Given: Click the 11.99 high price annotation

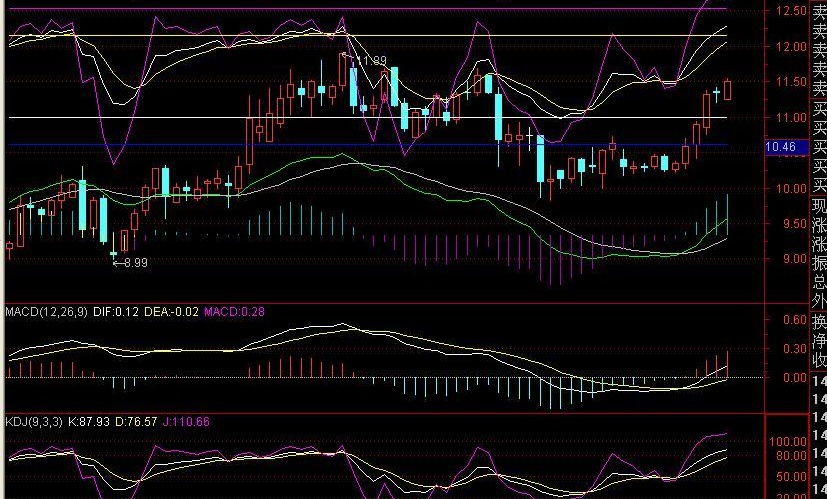Looking at the screenshot, I should click(x=372, y=61).
